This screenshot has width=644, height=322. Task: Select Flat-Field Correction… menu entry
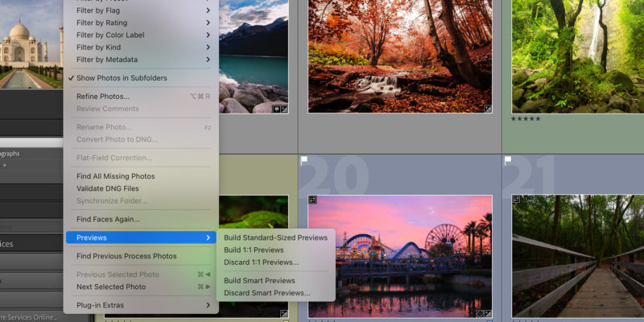(x=141, y=158)
